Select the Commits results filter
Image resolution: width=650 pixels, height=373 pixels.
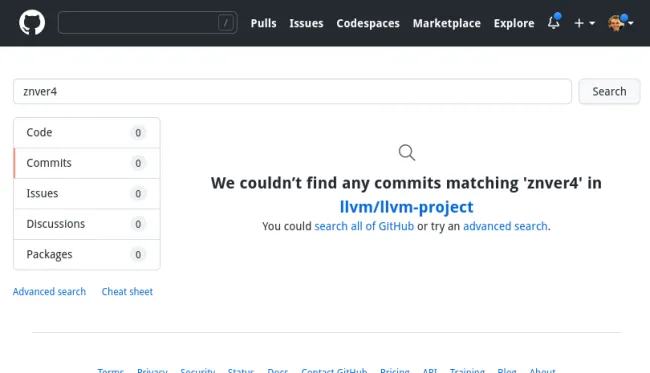tap(87, 163)
